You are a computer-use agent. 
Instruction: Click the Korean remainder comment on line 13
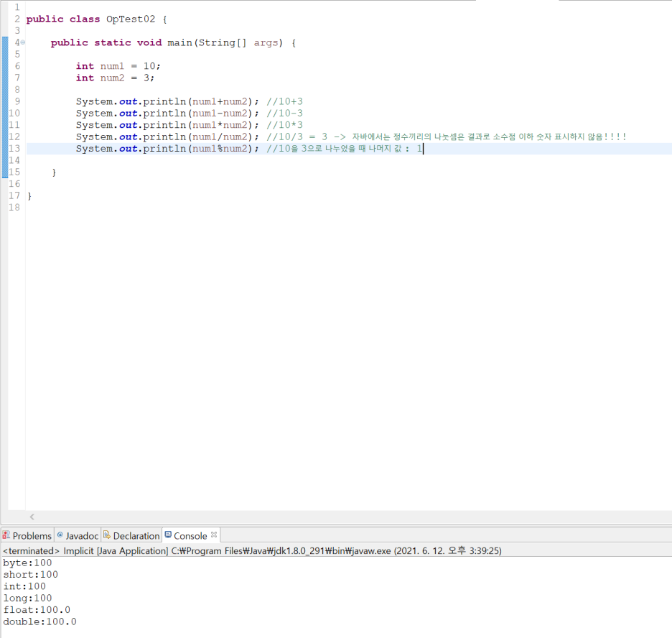tap(344, 149)
